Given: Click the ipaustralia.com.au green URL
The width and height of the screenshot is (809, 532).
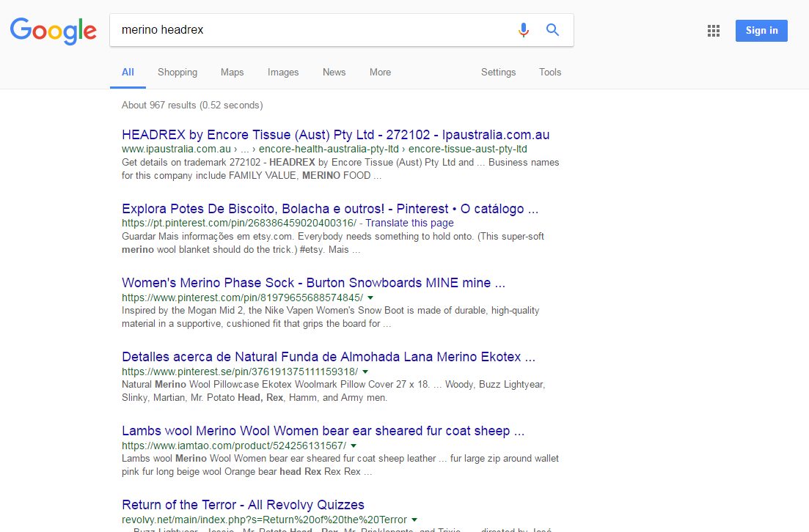Looking at the screenshot, I should pyautogui.click(x=324, y=149).
